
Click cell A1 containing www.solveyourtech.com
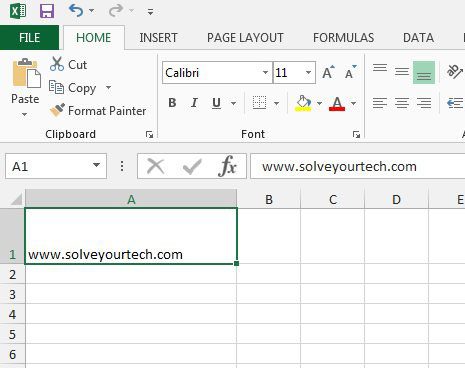pos(131,236)
